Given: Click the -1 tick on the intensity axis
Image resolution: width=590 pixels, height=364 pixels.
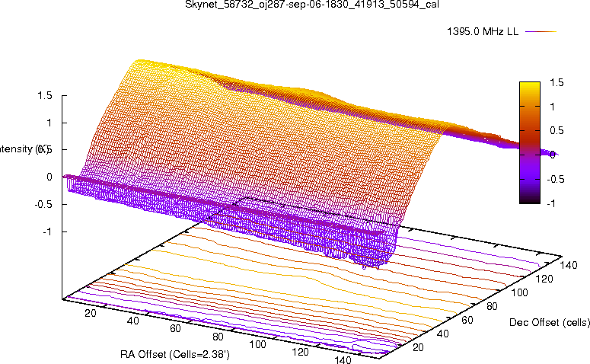Looking at the screenshot, I should tap(47, 231).
